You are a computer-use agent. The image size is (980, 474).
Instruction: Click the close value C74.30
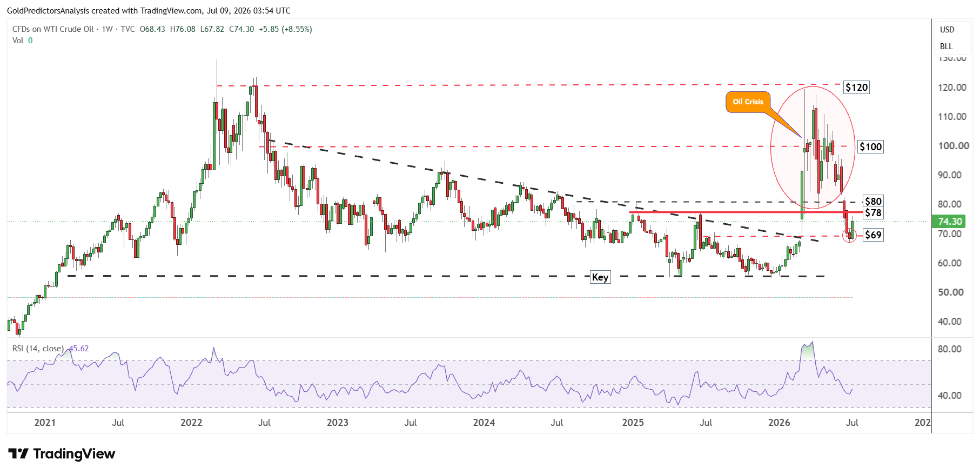(241, 29)
